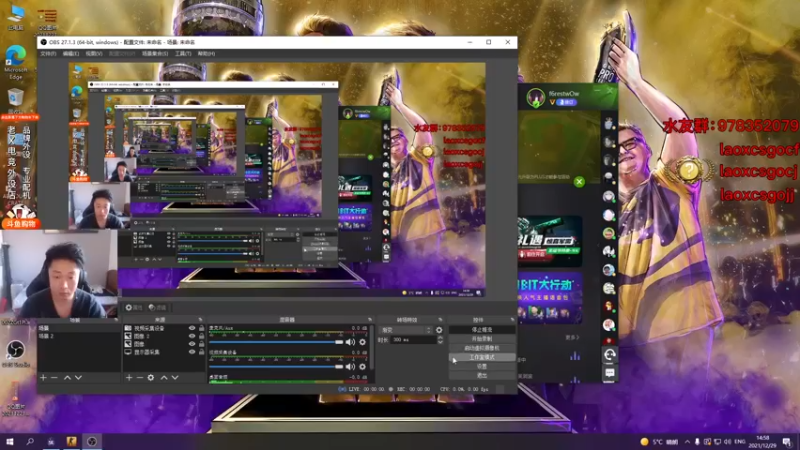Click the 停止推流 button

click(x=482, y=330)
